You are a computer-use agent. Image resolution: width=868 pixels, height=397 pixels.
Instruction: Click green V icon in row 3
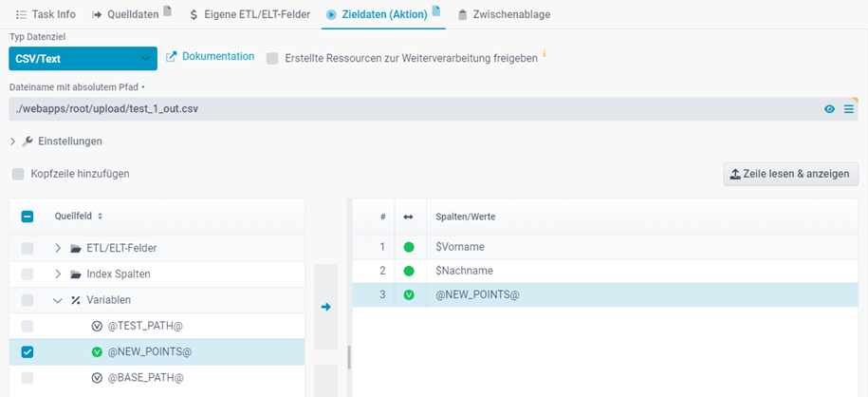[x=409, y=295]
